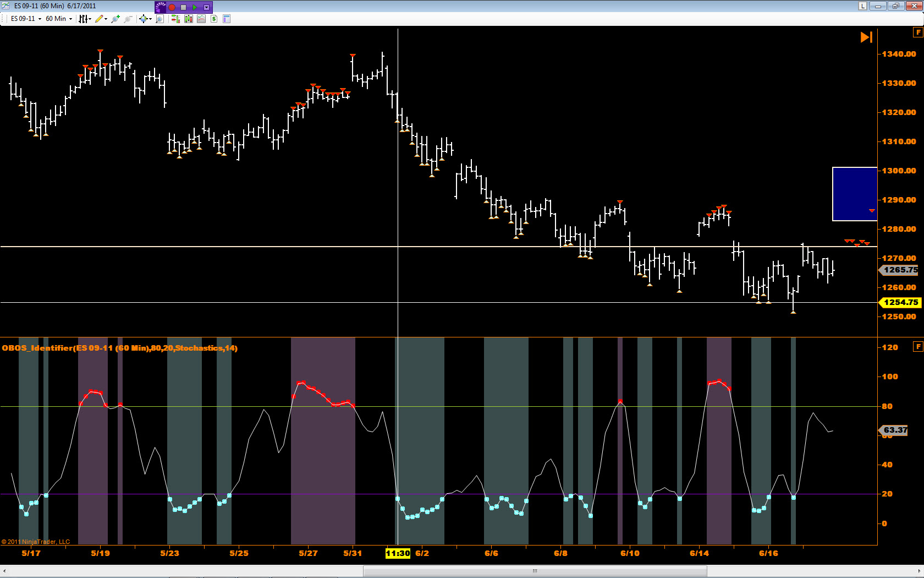Toggle the F button on price panel
Screen dimensions: 924x578
point(918,32)
